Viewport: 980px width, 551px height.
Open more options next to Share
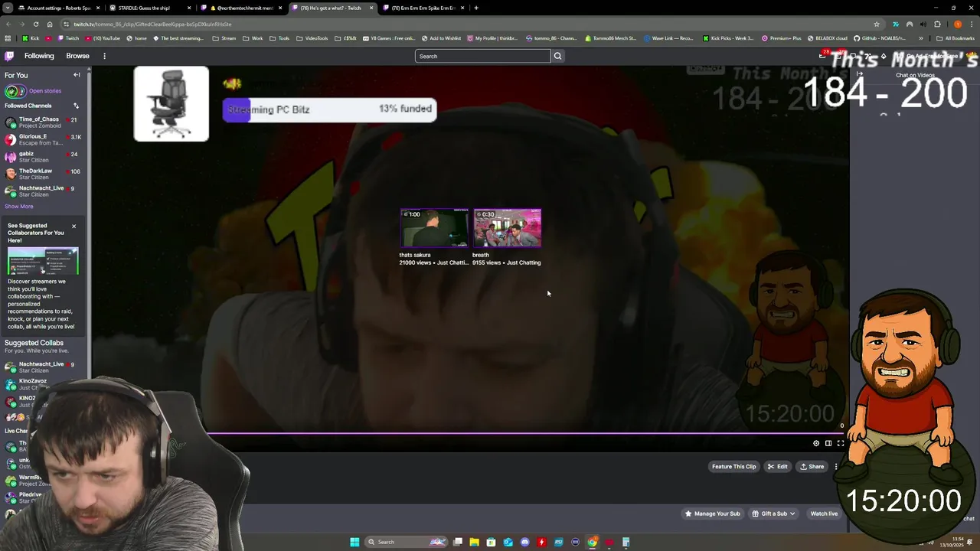coord(836,467)
